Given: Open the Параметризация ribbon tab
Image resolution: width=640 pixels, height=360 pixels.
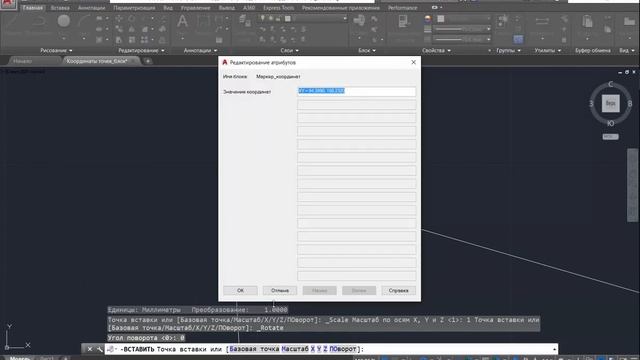Looking at the screenshot, I should coord(134,8).
